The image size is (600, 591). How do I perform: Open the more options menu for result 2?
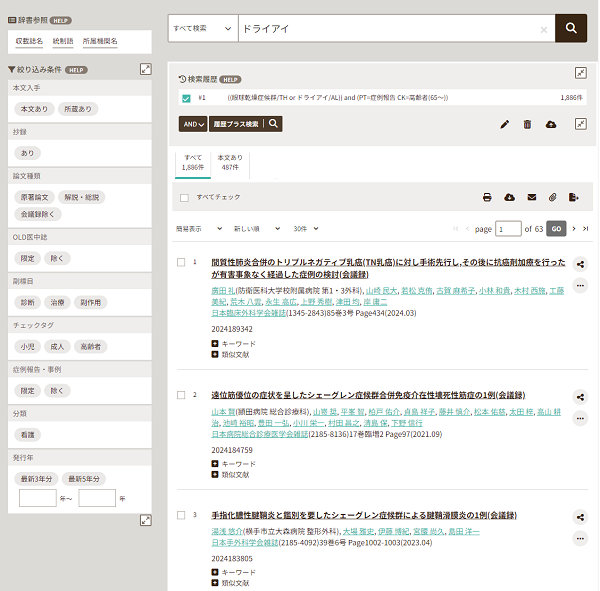coord(580,418)
